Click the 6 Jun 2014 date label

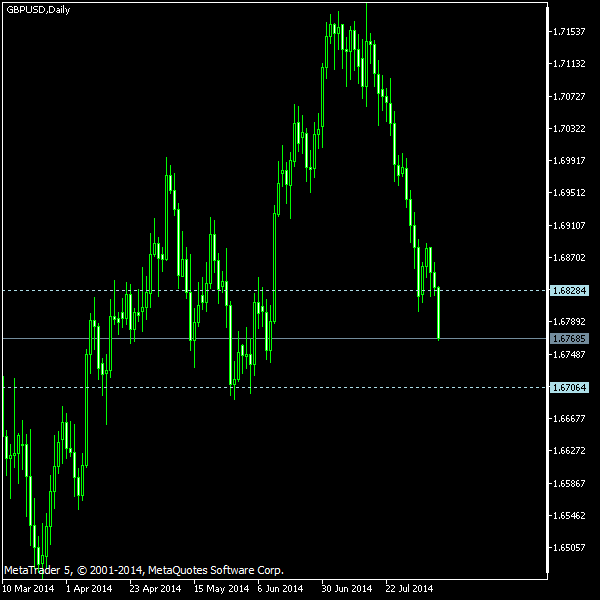click(280, 589)
